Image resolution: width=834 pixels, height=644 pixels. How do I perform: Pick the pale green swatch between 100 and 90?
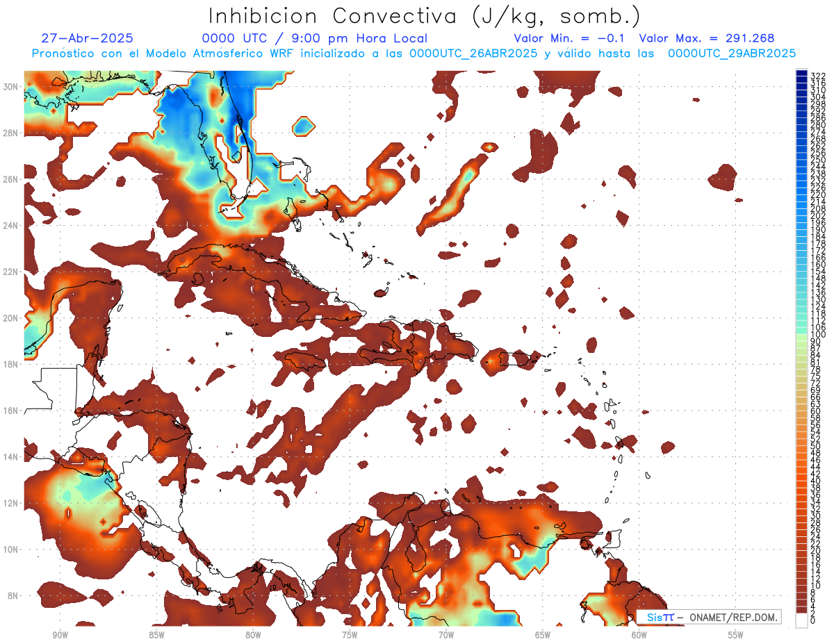[x=801, y=338]
